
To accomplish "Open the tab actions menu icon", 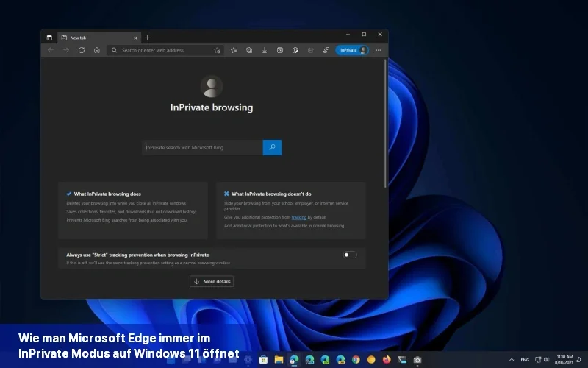I will tap(49, 38).
